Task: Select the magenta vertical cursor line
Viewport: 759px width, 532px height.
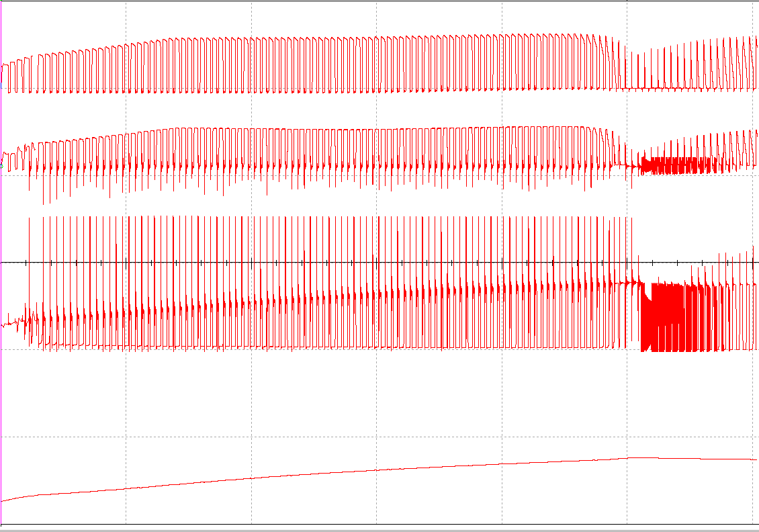Action: click(1, 261)
